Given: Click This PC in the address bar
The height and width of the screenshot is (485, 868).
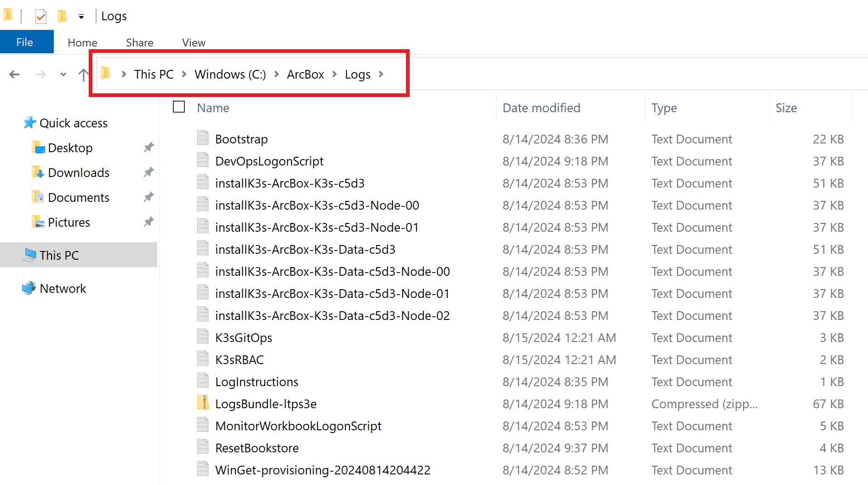Looking at the screenshot, I should 154,74.
